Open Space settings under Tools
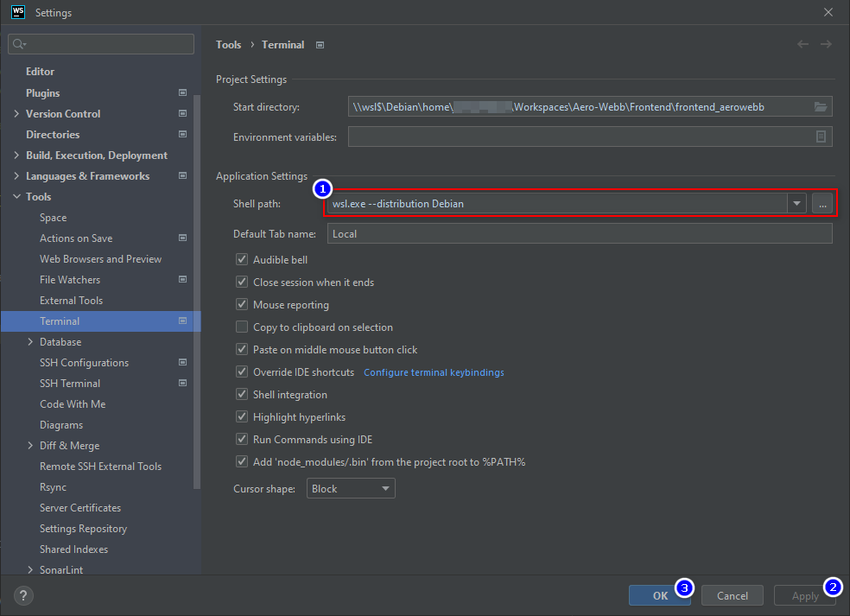Viewport: 850px width, 616px height. (54, 218)
